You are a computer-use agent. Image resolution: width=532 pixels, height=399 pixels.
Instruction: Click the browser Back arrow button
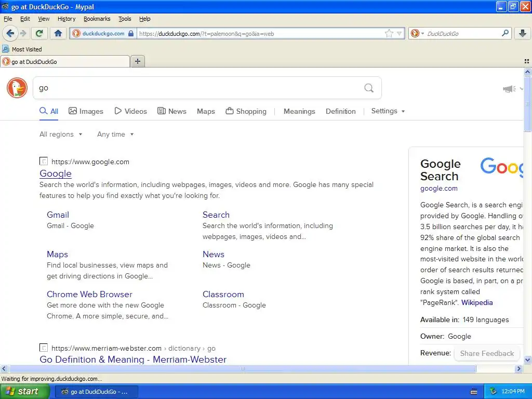(10, 33)
